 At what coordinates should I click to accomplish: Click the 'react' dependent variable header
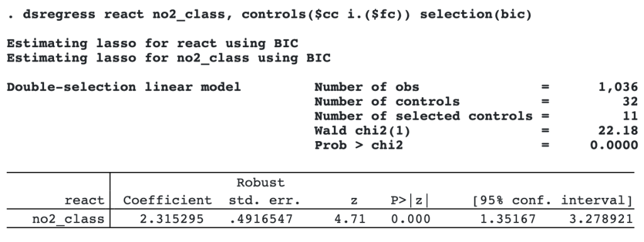click(x=84, y=201)
